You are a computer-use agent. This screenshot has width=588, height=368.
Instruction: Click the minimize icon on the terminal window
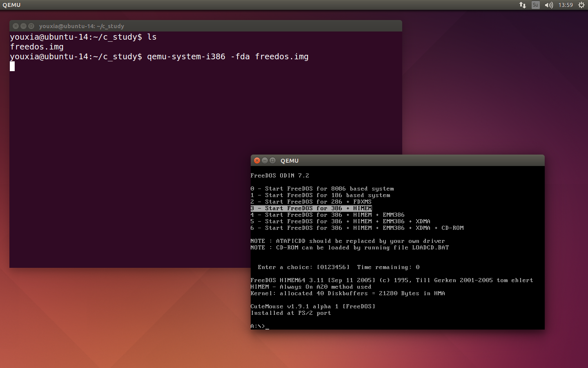pyautogui.click(x=23, y=26)
